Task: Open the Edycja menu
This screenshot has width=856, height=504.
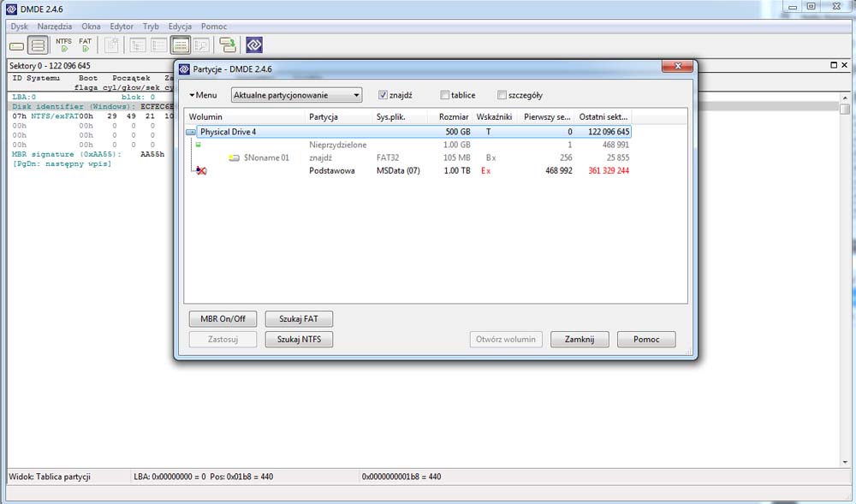Action: tap(180, 27)
